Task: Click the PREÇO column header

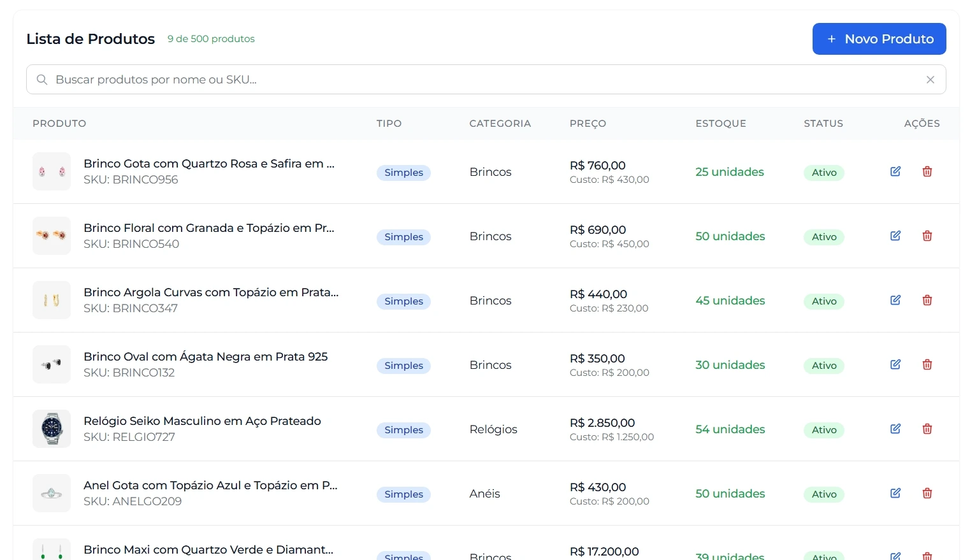Action: (x=588, y=124)
